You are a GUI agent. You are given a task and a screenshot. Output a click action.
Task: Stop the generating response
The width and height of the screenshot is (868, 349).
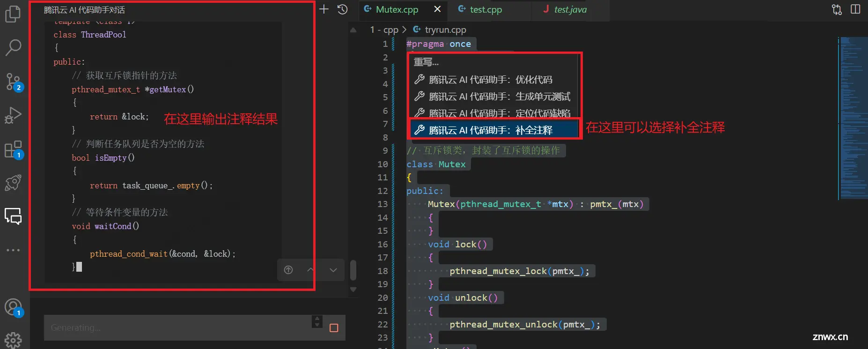334,328
